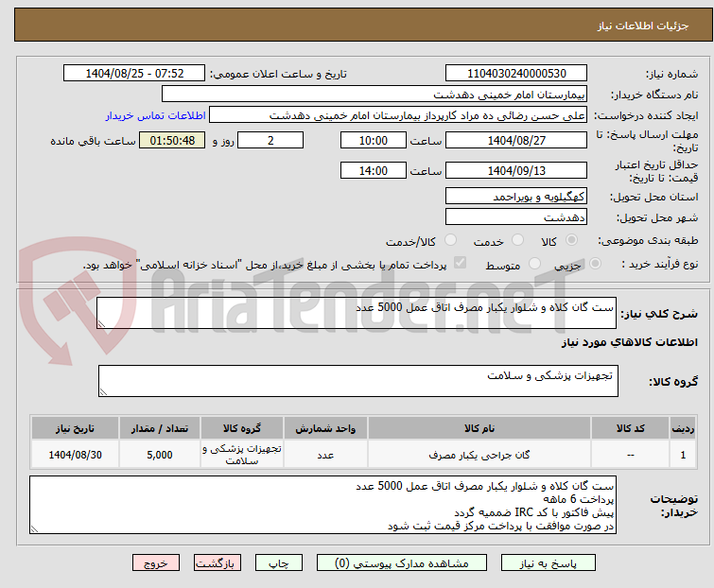
Task: Select the متوسط purchase type radio
Action: pyautogui.click(x=534, y=264)
